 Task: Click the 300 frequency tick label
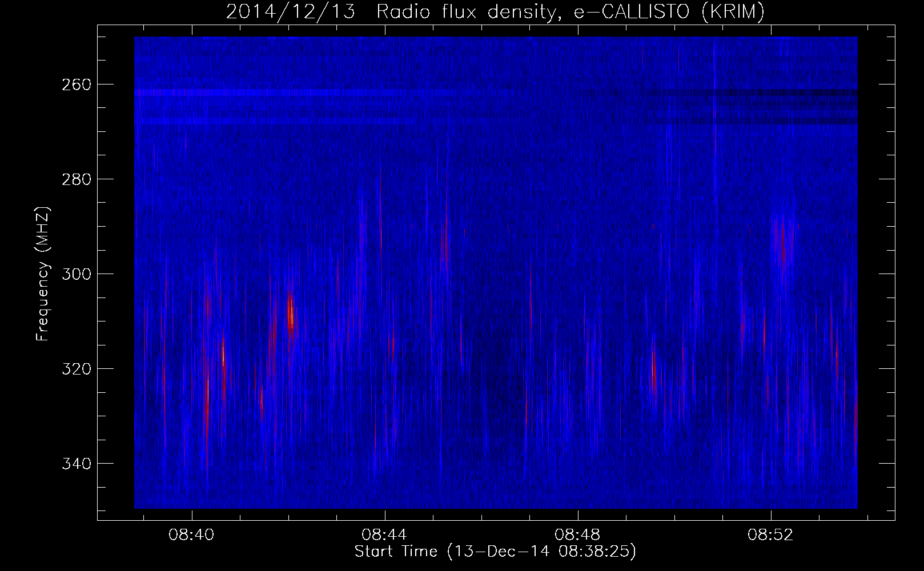[76, 274]
